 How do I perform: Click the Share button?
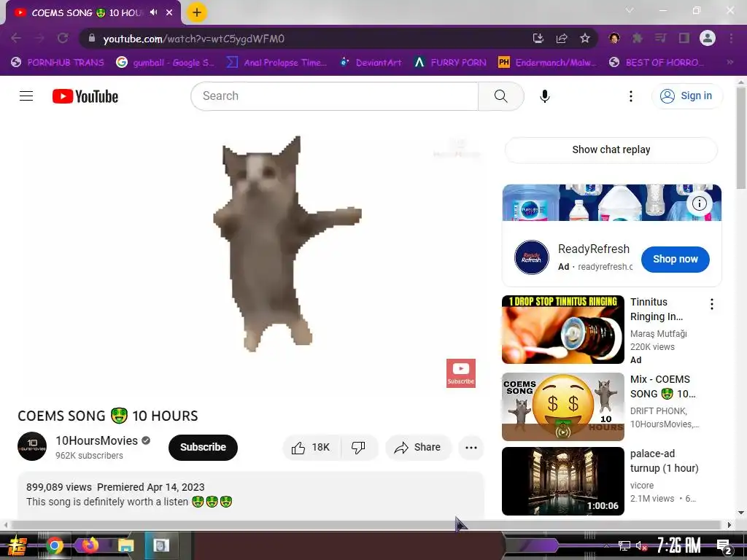[418, 447]
